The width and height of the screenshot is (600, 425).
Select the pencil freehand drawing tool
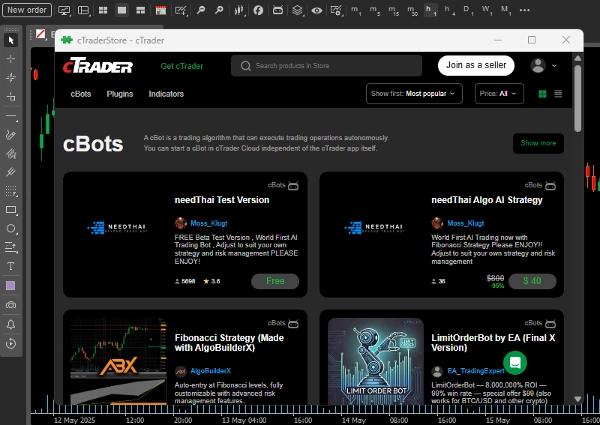(11, 134)
